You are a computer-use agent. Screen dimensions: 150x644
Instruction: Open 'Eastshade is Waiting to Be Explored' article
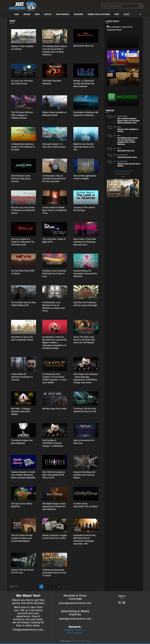click(86, 114)
